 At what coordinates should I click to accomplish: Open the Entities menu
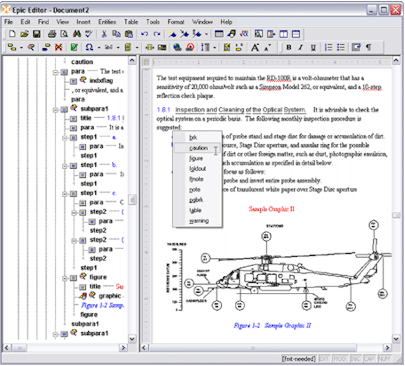coord(107,22)
